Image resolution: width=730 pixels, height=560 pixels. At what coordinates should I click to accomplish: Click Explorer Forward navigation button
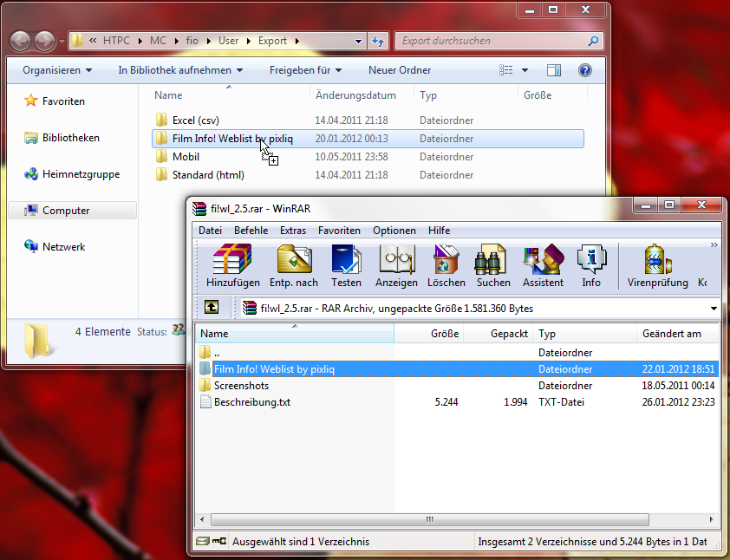[45, 41]
